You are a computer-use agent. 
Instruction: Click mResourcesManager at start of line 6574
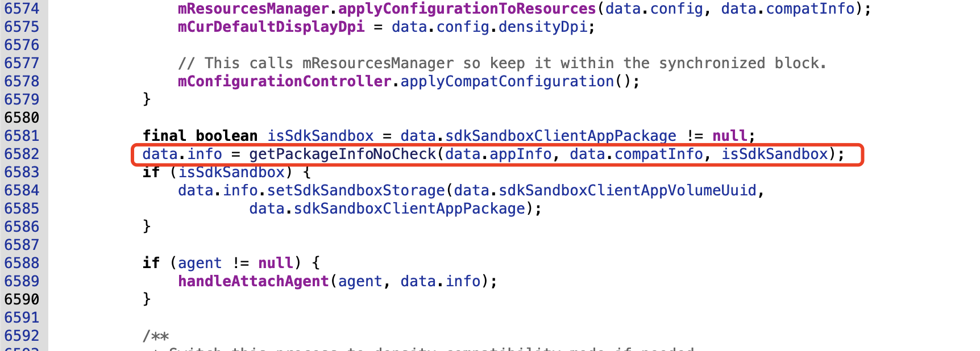point(253,9)
